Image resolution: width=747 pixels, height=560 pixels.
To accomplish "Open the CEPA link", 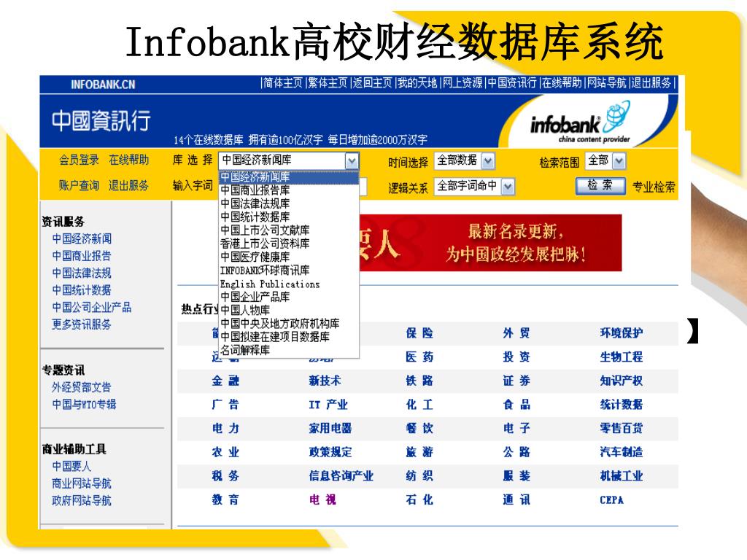I will coord(612,500).
